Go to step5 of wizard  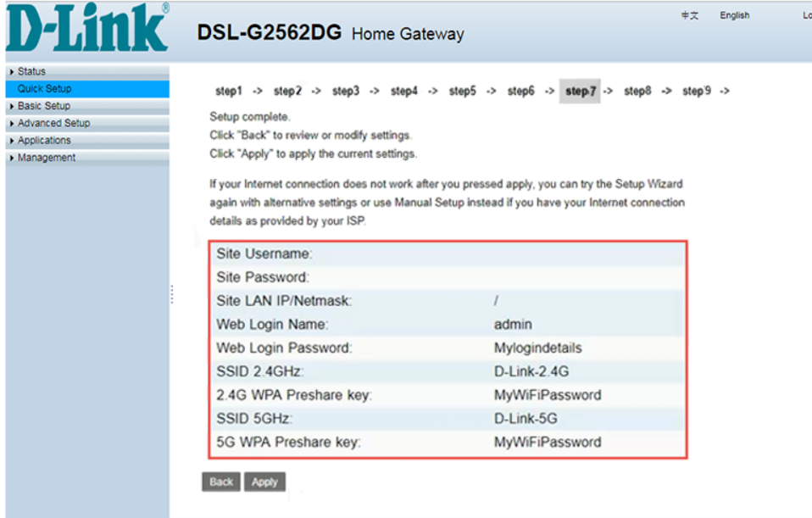(462, 92)
